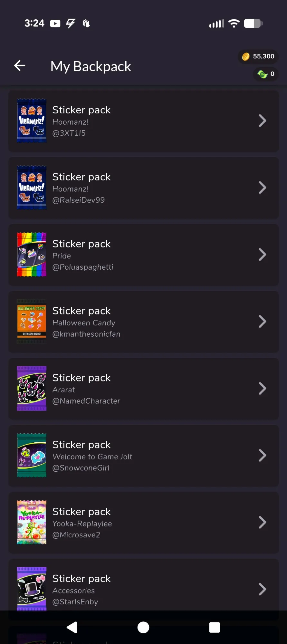The height and width of the screenshot is (644, 287).
Task: Expand the Ararat pack chevron
Action: coord(263,389)
